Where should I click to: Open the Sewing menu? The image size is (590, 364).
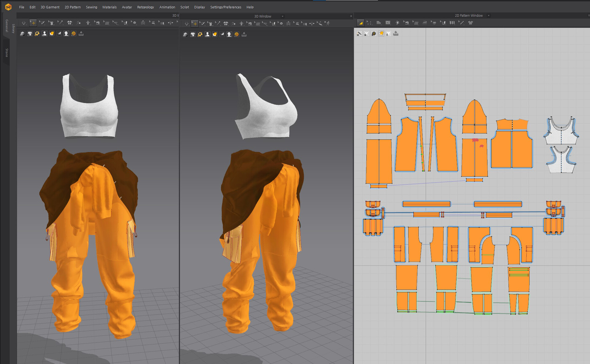(x=91, y=7)
